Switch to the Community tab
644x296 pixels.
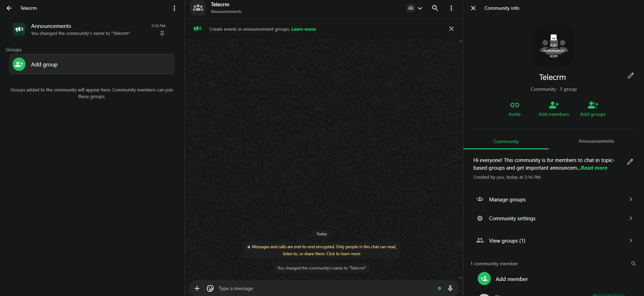pyautogui.click(x=506, y=141)
